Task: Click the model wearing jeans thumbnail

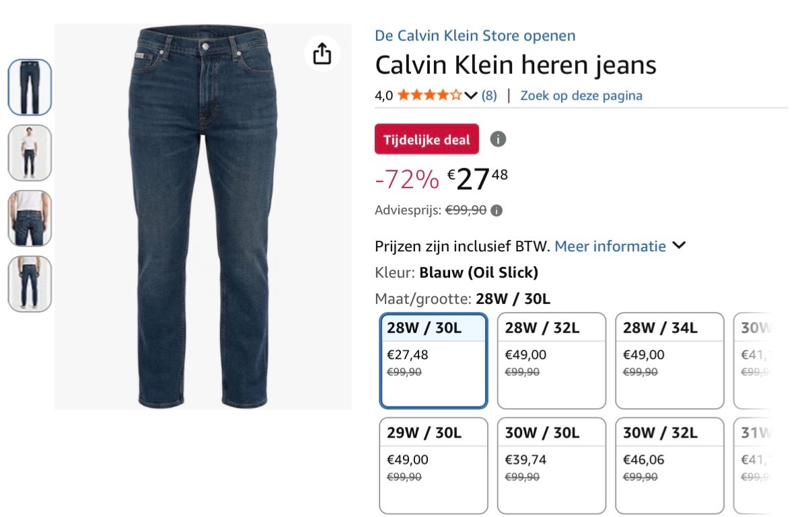Action: (30, 153)
